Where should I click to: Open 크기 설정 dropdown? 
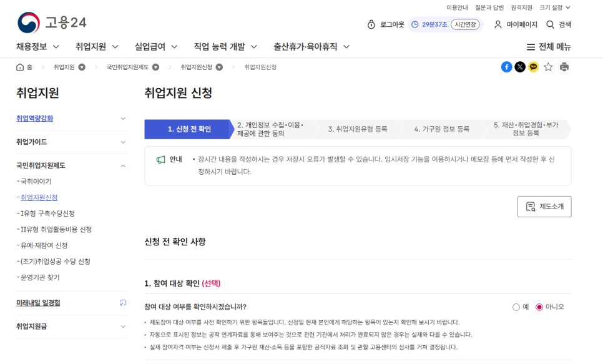pos(554,7)
